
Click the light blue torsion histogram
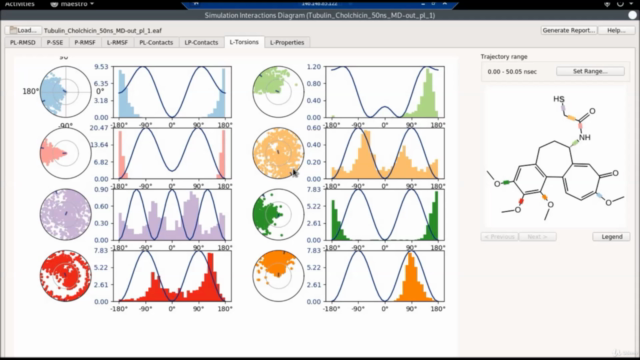pyautogui.click(x=172, y=92)
